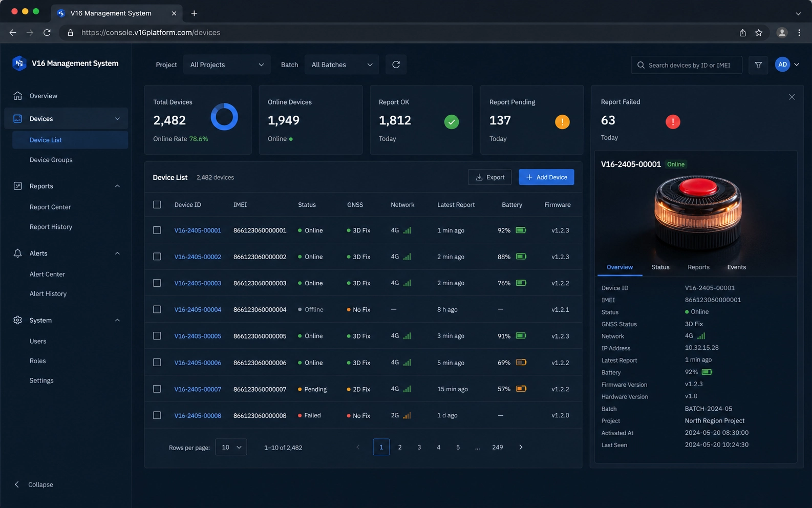This screenshot has height=508, width=812.
Task: Check the box for V16-2405-00008
Action: click(157, 415)
